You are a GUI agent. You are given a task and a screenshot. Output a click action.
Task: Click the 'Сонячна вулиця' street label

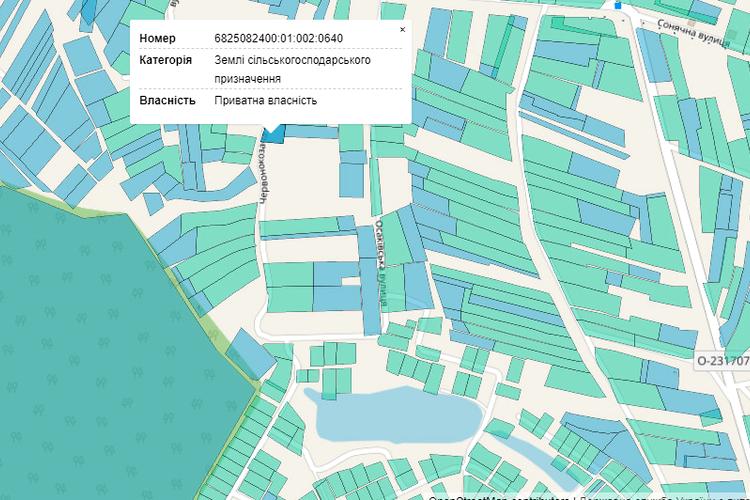(x=693, y=33)
